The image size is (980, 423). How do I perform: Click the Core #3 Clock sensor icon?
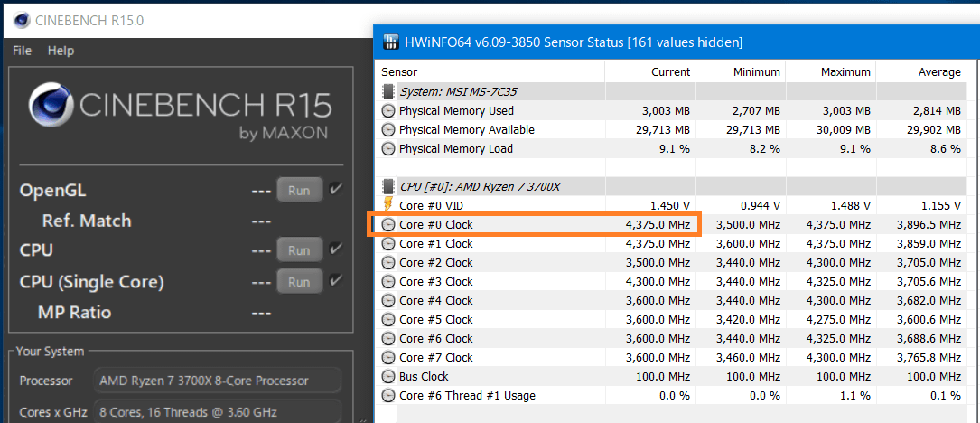tap(388, 282)
